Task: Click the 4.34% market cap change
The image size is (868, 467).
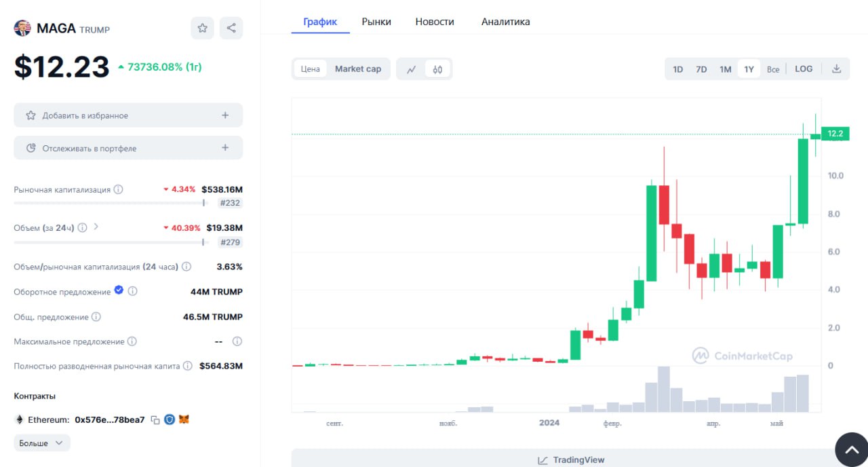Action: pyautogui.click(x=179, y=189)
